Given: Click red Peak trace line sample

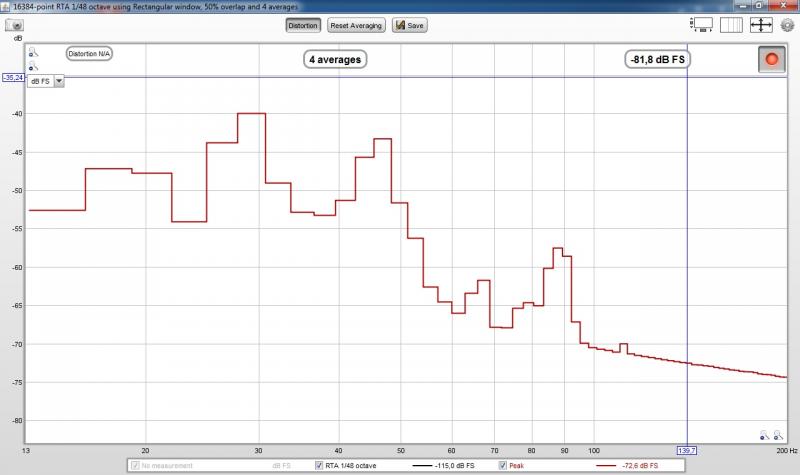Looking at the screenshot, I should click(606, 465).
